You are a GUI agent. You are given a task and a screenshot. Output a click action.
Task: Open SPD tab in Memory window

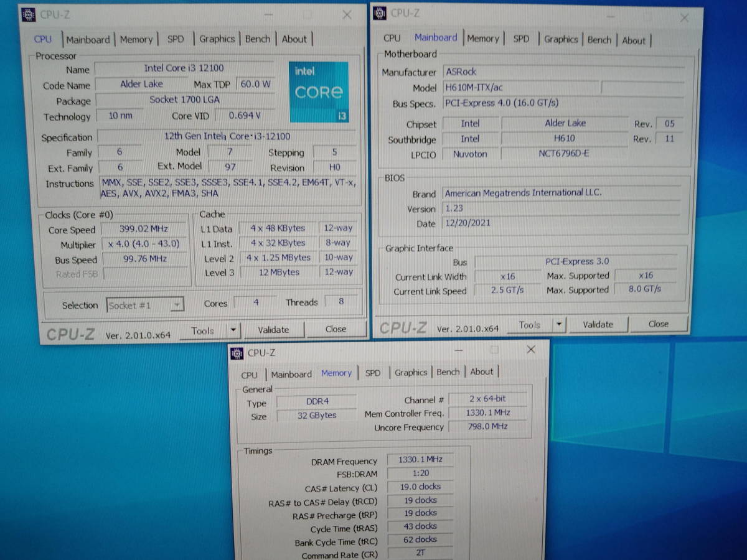(373, 373)
